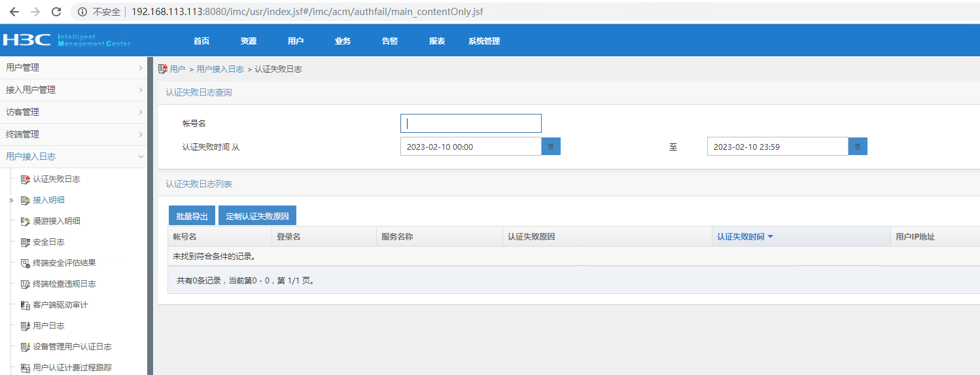
Task: Open the 业务 top menu
Action: 343,41
